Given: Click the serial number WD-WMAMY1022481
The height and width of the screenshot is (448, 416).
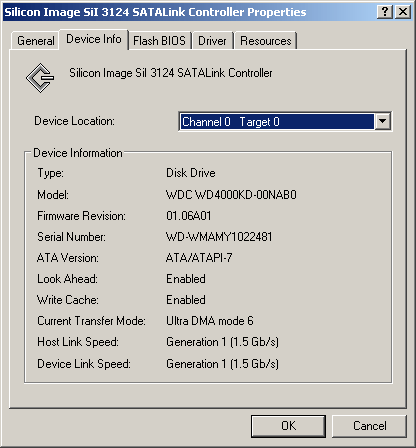Looking at the screenshot, I should tap(219, 237).
